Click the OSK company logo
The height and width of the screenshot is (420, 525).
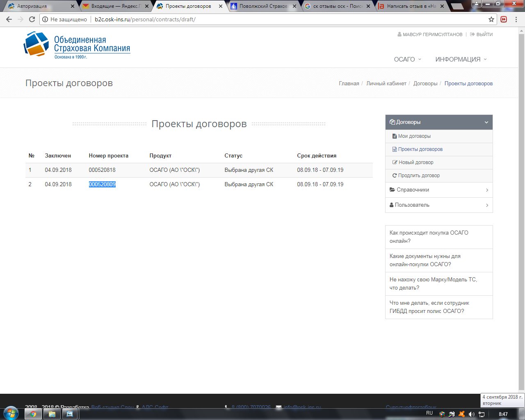(77, 45)
